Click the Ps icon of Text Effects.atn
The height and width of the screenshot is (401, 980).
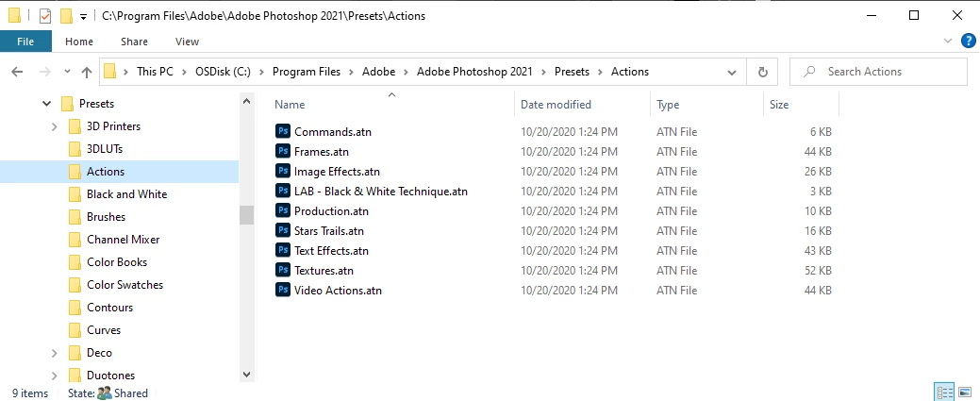coord(283,250)
